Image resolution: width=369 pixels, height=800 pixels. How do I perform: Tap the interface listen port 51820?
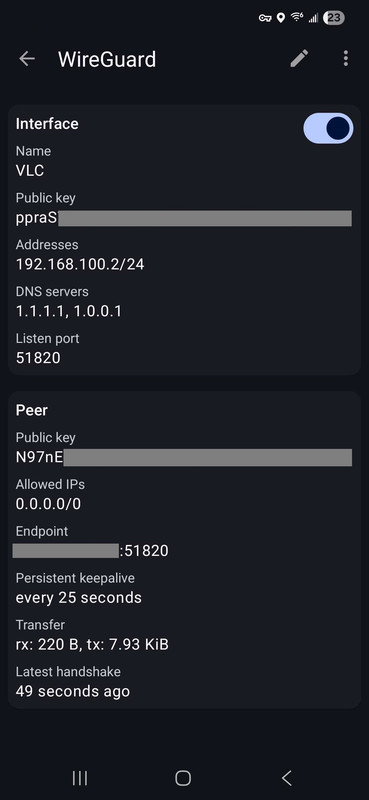38,358
